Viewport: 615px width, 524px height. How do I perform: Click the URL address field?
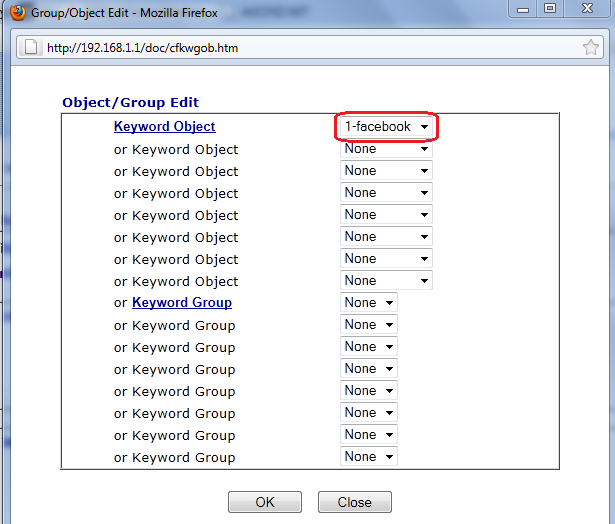pos(300,47)
